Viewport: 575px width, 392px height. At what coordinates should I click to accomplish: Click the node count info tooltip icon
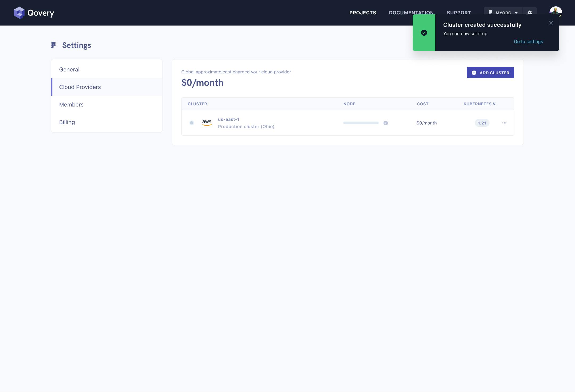coord(385,123)
